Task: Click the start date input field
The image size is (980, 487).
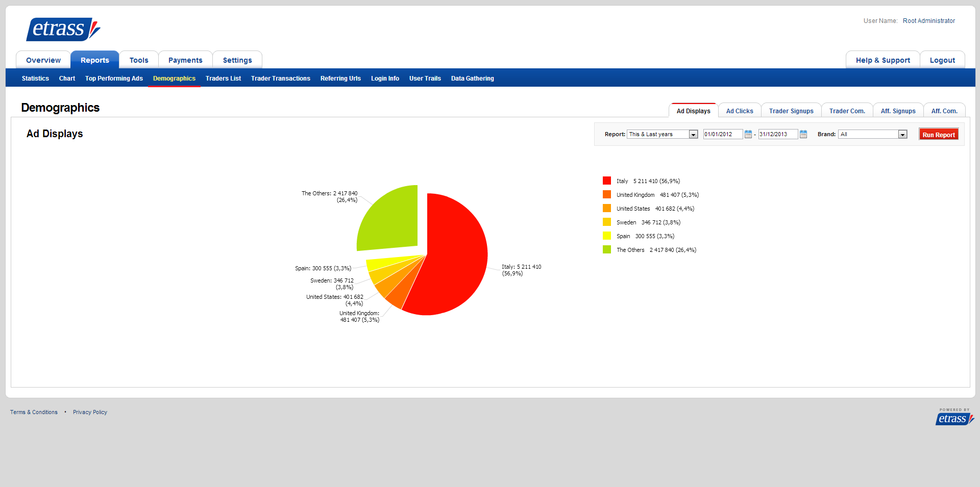Action: click(x=722, y=134)
